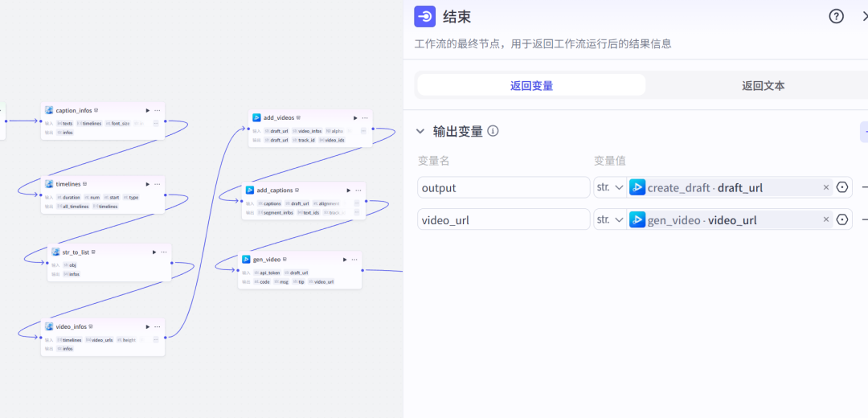Click the gen_video node plugin icon
Viewport: 868px width, 418px height.
tap(247, 259)
